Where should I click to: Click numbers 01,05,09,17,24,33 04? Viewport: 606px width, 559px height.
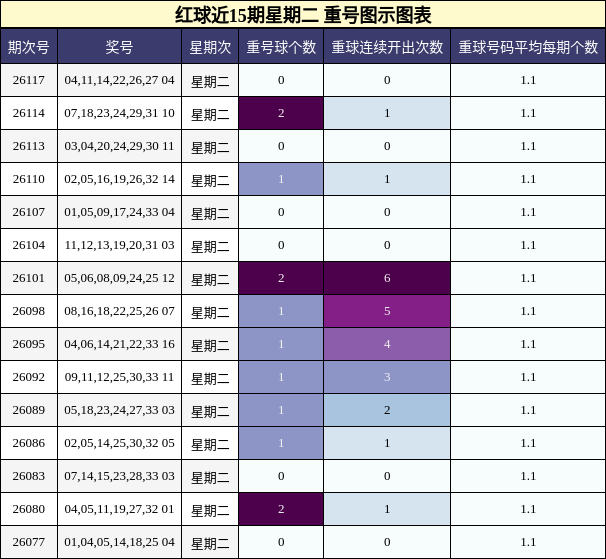pyautogui.click(x=119, y=212)
